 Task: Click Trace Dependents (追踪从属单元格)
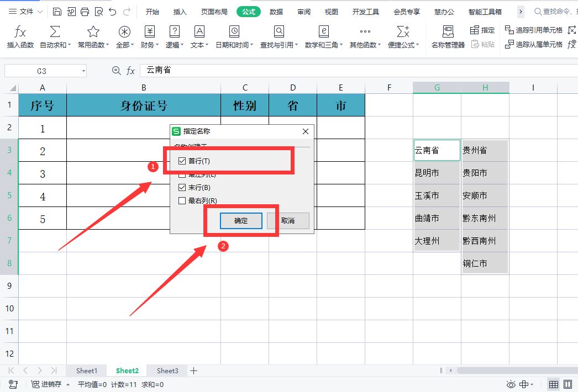point(533,45)
